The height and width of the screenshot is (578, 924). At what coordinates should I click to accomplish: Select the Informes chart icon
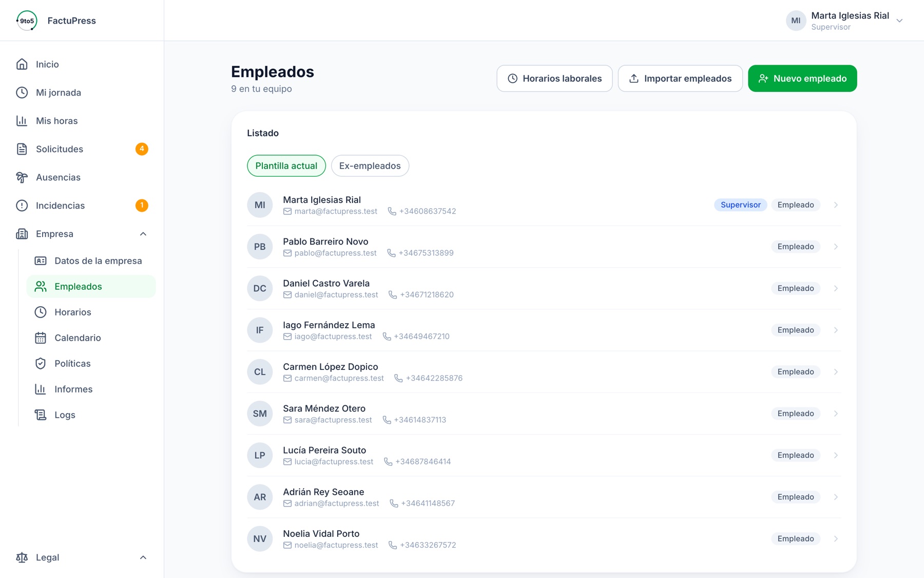point(41,389)
